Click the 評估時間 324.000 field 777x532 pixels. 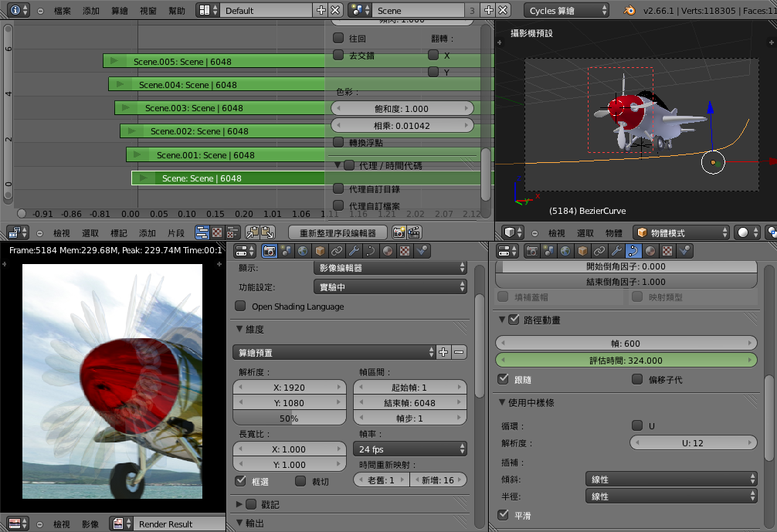[x=626, y=360]
